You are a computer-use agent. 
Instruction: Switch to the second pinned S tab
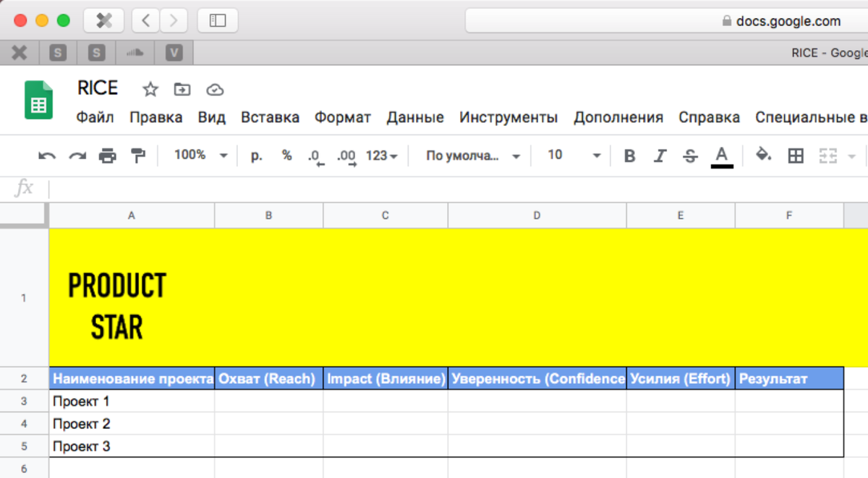(x=96, y=53)
